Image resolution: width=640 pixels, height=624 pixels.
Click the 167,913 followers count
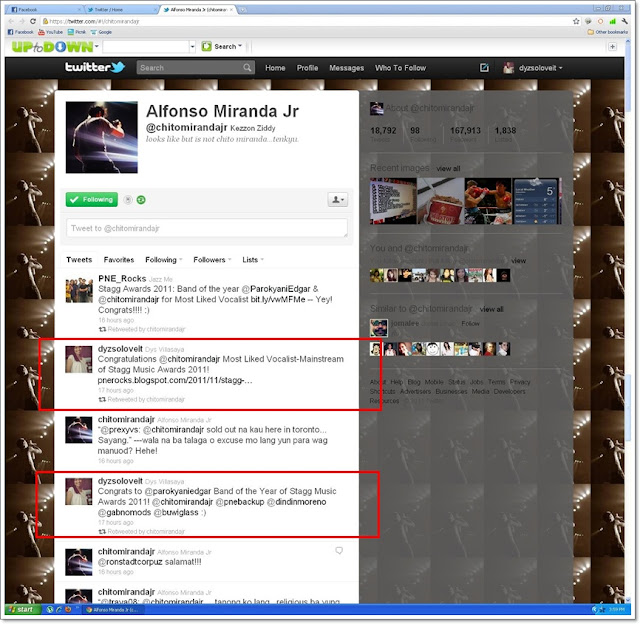[x=465, y=131]
